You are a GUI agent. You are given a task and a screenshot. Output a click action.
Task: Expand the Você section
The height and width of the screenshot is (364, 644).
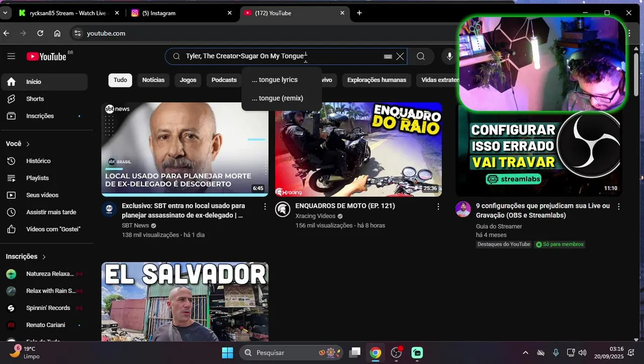coord(18,144)
